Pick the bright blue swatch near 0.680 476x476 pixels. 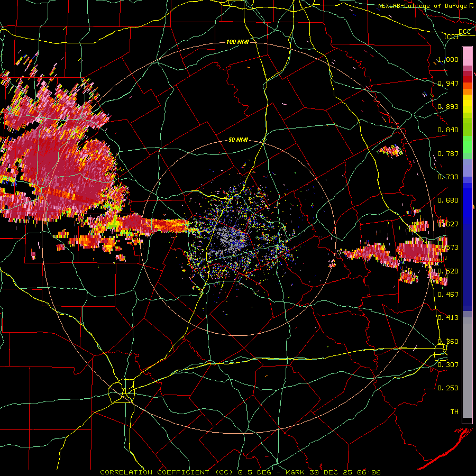pos(467,203)
